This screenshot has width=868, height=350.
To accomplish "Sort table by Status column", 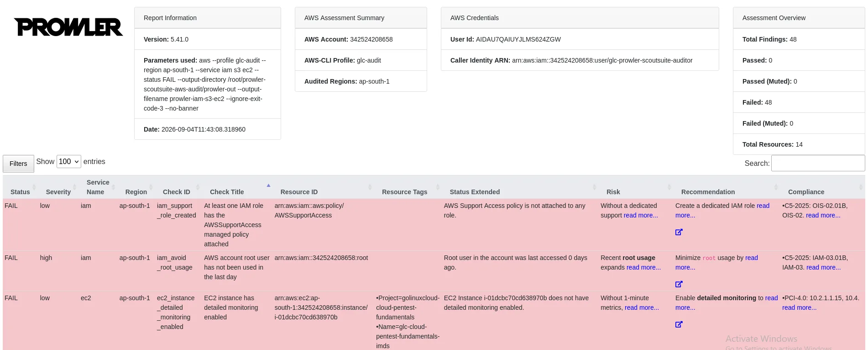I will [20, 187].
